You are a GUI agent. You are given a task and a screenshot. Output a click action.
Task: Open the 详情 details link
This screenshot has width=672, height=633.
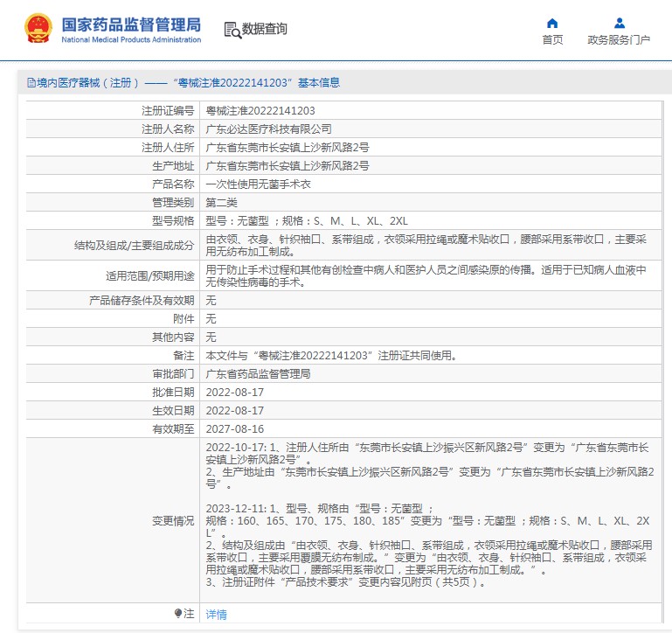click(x=216, y=614)
